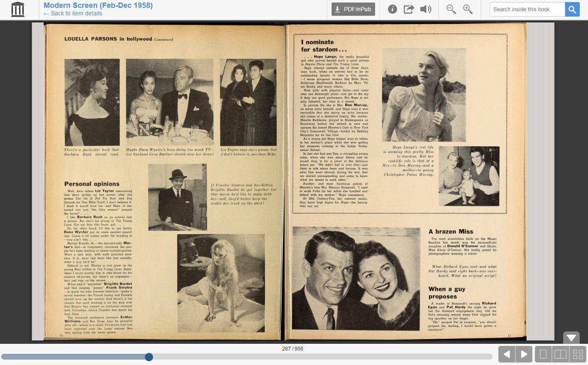Flip to the previous page arrow
Viewport: 588px width, 365px height.
coord(507,354)
